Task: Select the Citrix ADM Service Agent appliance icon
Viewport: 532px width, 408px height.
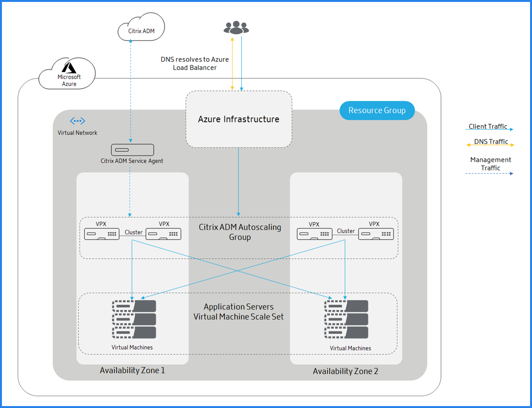Action: (132, 150)
